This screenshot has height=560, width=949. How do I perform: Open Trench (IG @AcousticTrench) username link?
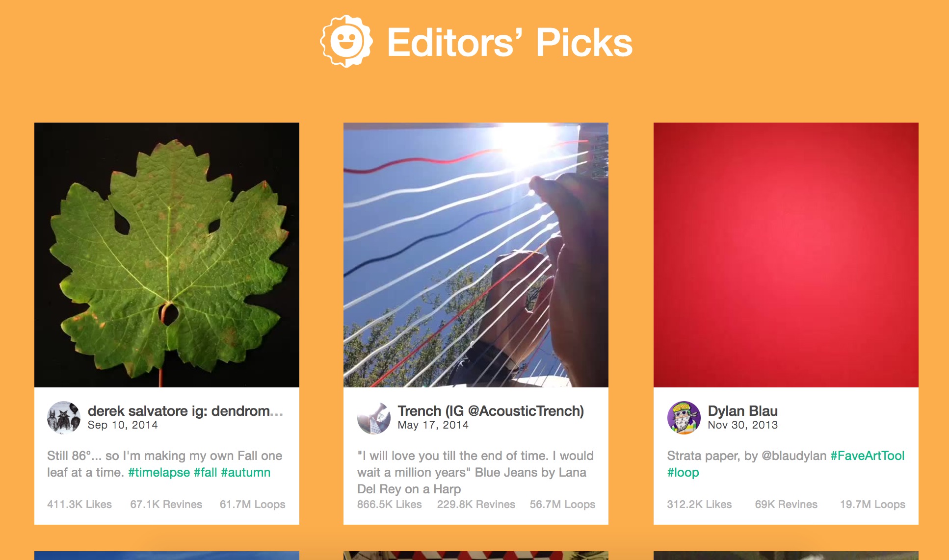click(x=491, y=411)
